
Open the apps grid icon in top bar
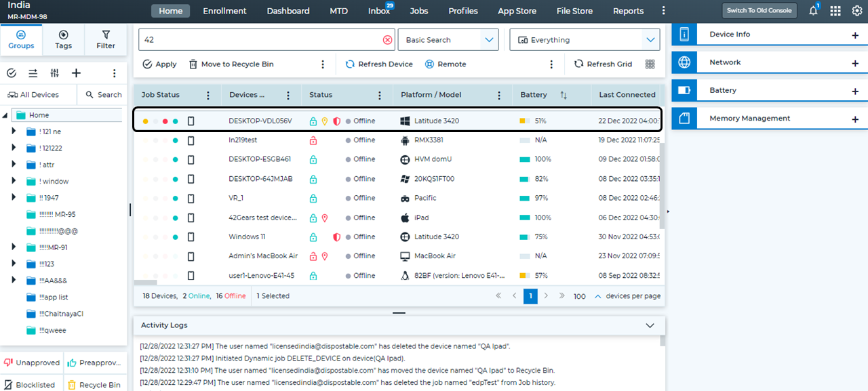click(x=835, y=11)
